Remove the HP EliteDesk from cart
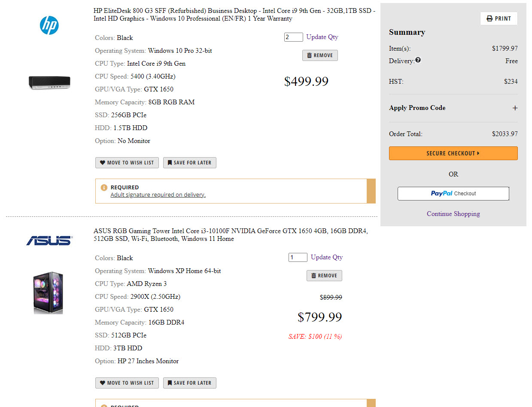532x407 pixels. (320, 55)
